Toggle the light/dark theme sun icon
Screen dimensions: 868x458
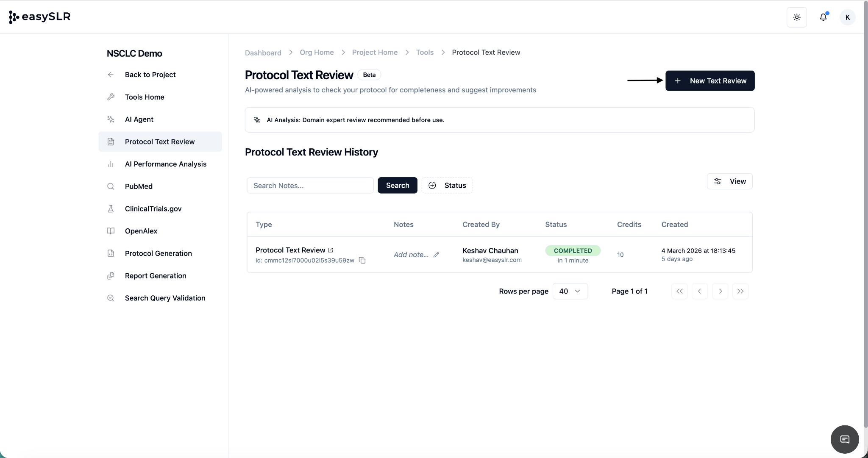pos(797,17)
